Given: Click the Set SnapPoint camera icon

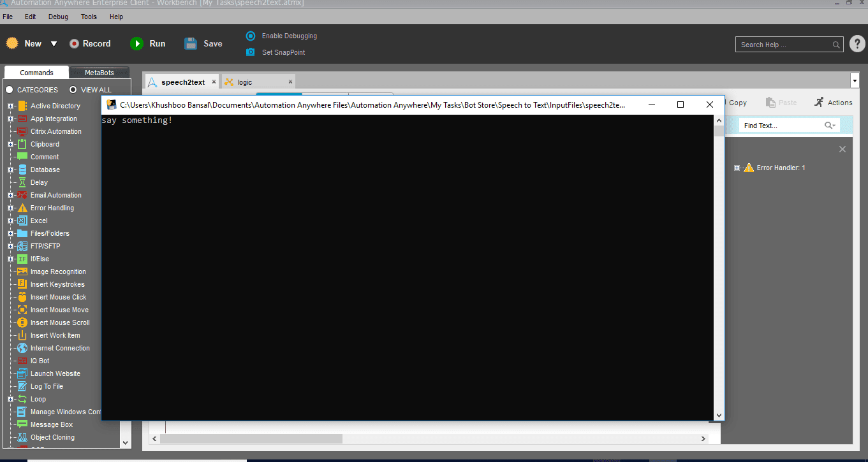Looking at the screenshot, I should click(251, 52).
